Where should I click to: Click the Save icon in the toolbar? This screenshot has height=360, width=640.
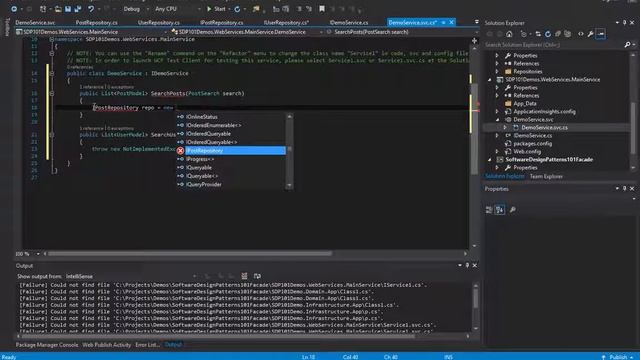tap(68, 9)
